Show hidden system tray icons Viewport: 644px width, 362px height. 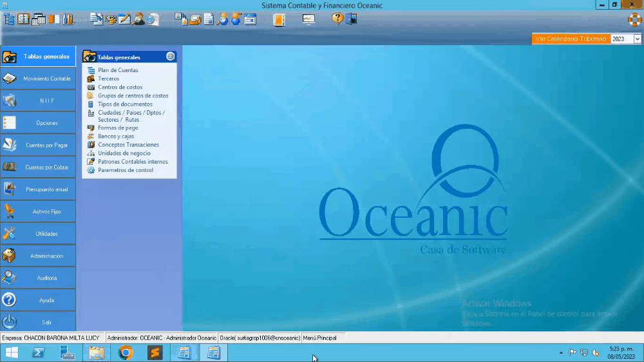click(560, 353)
